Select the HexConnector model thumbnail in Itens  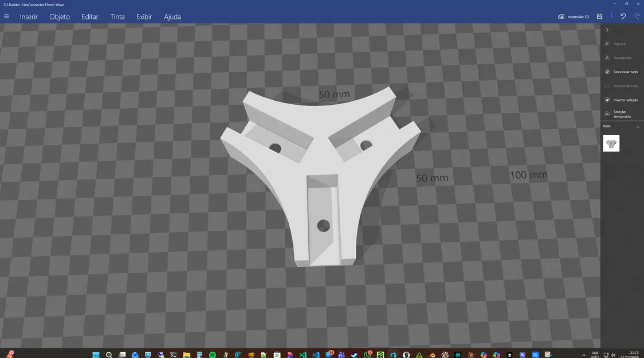coord(611,143)
